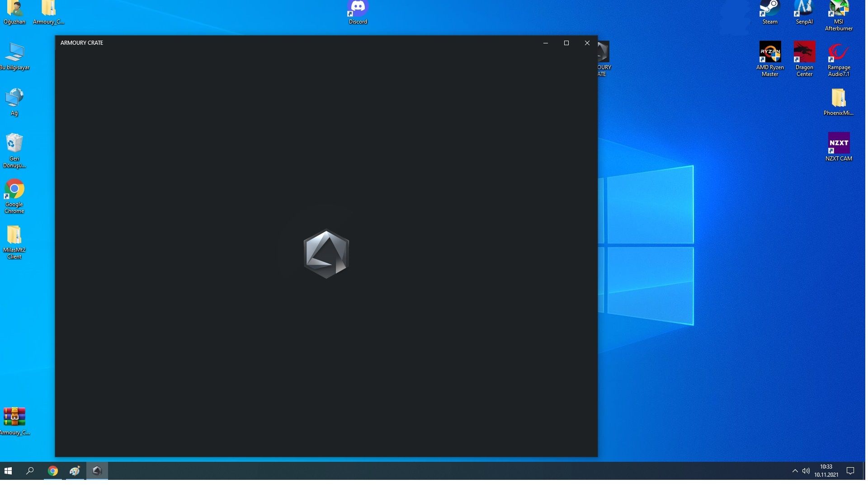Image resolution: width=868 pixels, height=488 pixels.
Task: Open the Recycle Bin (Geri Dönüşüm)
Action: [x=14, y=144]
